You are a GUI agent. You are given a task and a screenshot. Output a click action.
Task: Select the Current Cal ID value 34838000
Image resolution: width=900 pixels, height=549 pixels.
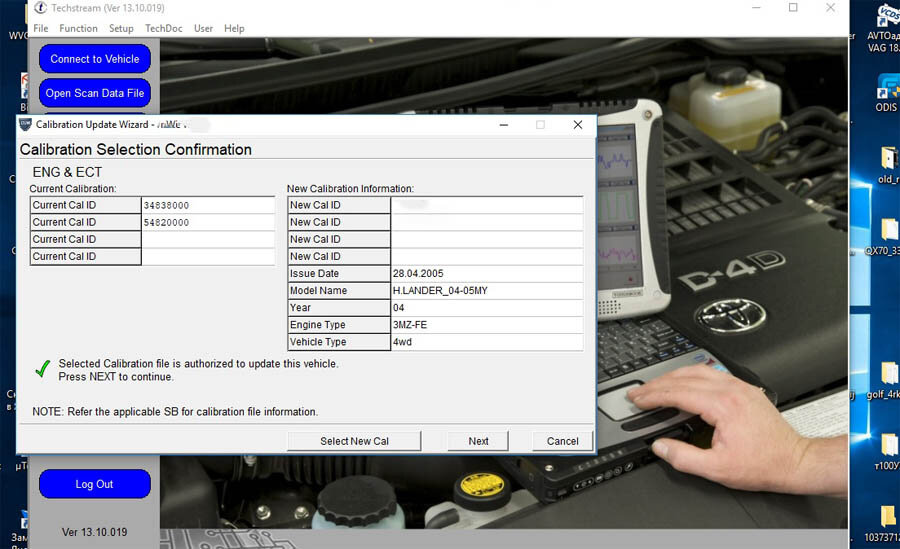(x=166, y=205)
